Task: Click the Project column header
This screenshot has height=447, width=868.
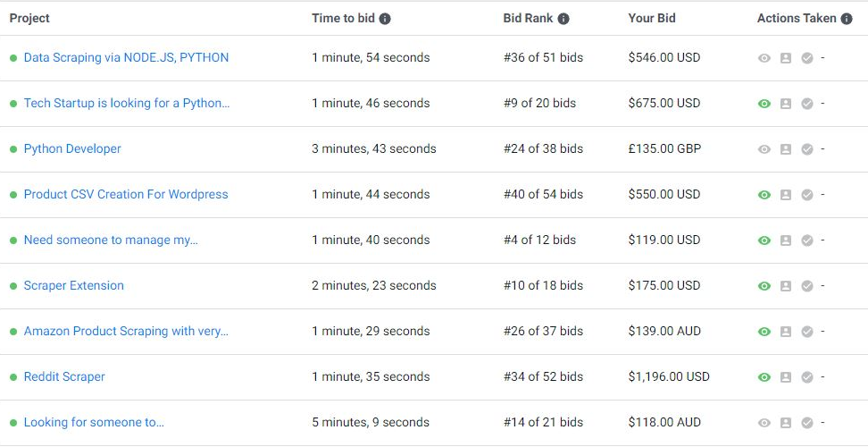Action: tap(29, 18)
